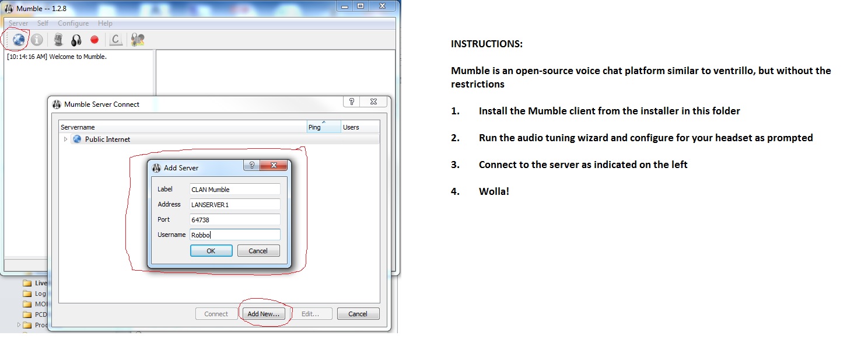
Task: Select the PCD folder icon in Explorer
Action: (27, 314)
